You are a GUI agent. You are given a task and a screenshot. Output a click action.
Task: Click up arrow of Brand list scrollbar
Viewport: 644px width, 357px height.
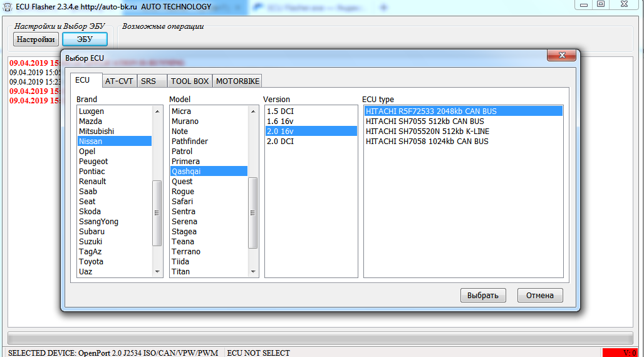pyautogui.click(x=157, y=111)
